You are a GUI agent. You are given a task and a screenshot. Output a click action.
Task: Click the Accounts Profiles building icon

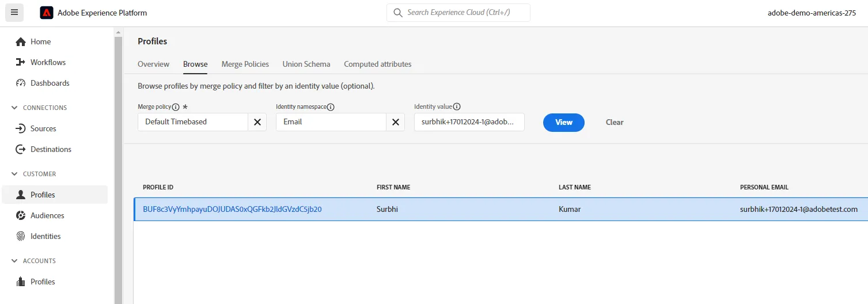click(x=21, y=282)
